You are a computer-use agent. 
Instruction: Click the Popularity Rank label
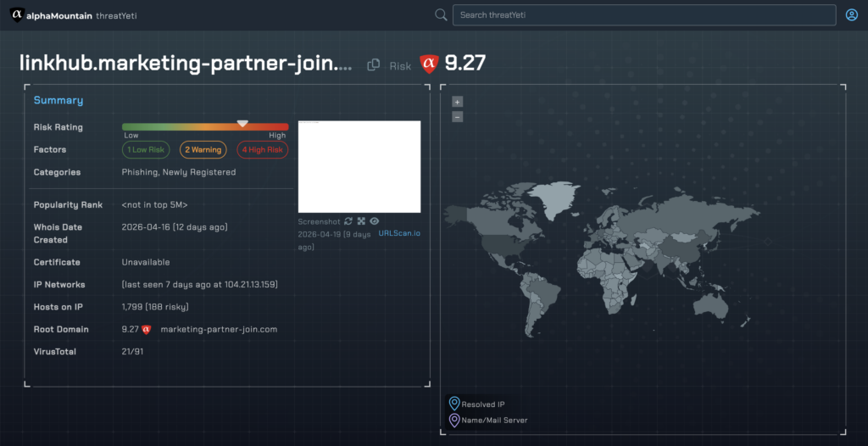coord(68,205)
